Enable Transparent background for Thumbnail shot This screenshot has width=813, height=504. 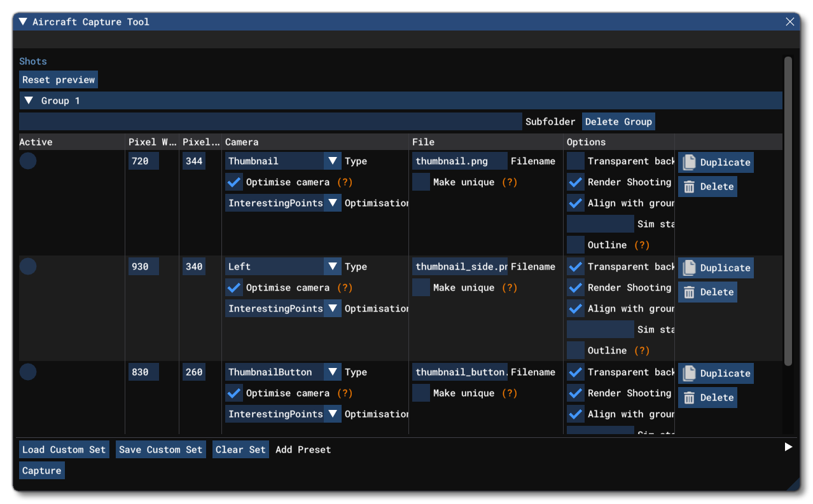coord(576,161)
